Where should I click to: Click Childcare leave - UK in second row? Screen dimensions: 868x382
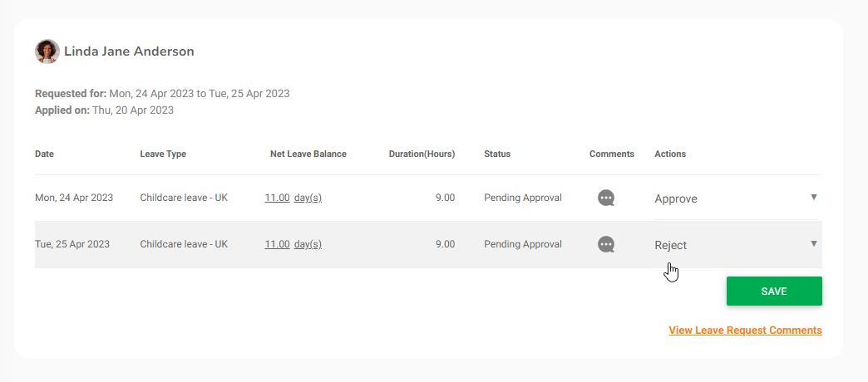coord(184,245)
